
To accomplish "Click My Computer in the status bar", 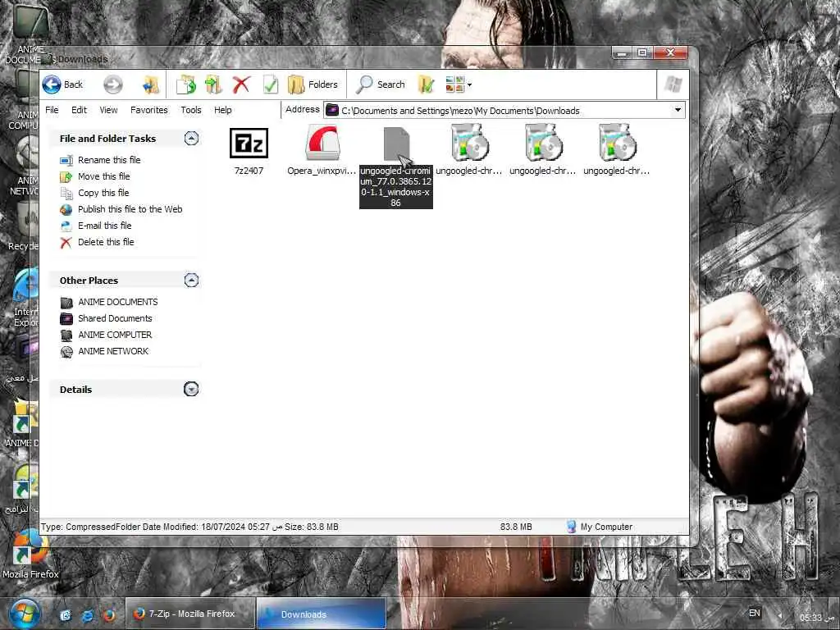I will click(600, 527).
